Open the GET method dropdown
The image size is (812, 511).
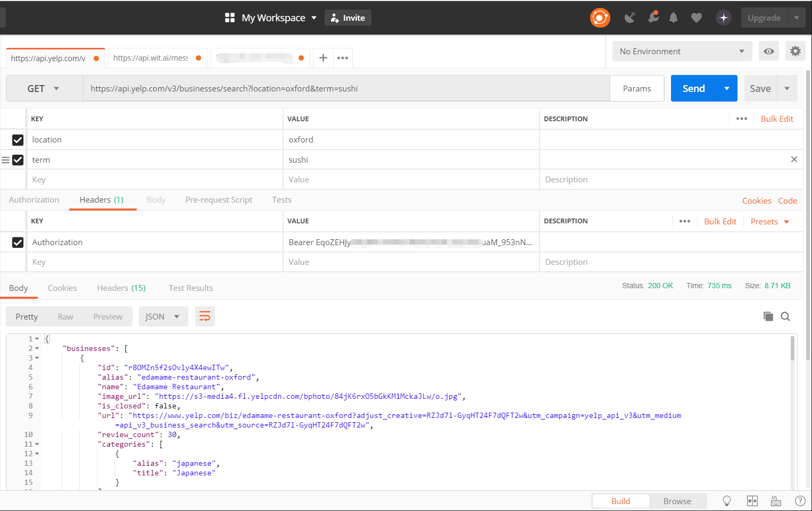[44, 88]
